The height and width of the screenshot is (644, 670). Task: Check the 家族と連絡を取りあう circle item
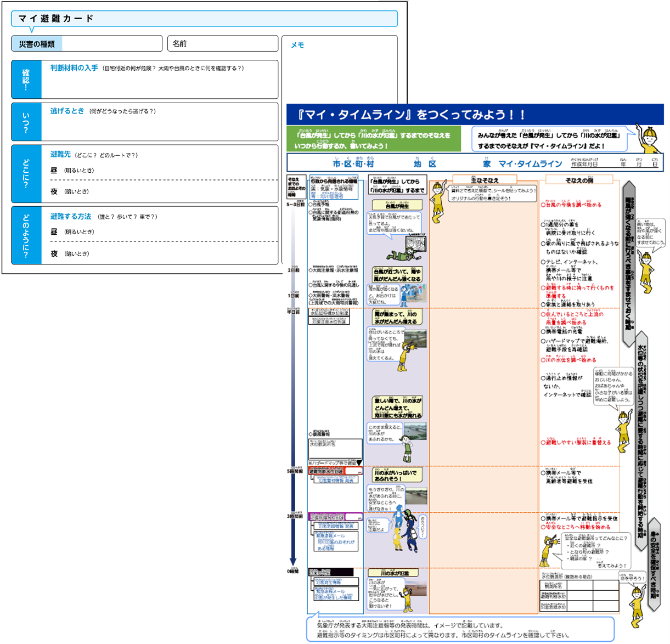(x=543, y=304)
